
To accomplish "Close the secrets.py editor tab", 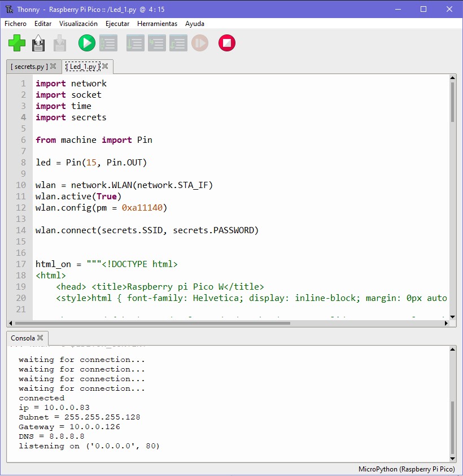I will [x=53, y=67].
